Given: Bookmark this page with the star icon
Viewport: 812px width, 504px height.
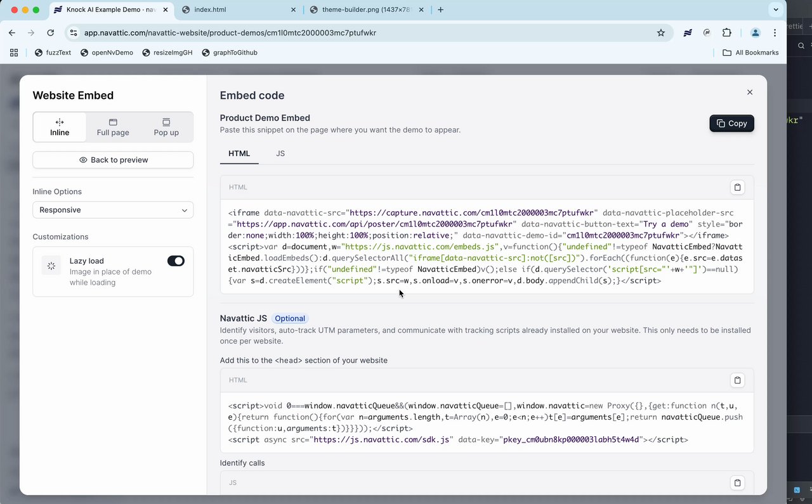Looking at the screenshot, I should pyautogui.click(x=661, y=32).
